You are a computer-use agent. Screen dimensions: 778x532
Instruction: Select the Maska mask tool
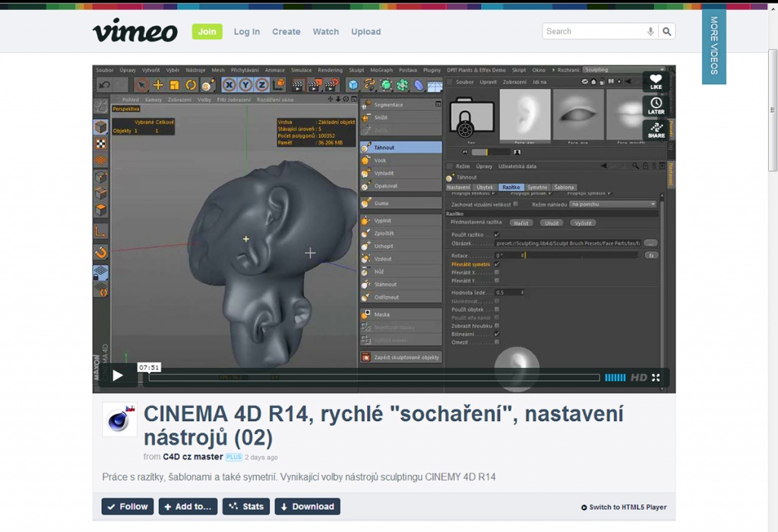click(401, 315)
